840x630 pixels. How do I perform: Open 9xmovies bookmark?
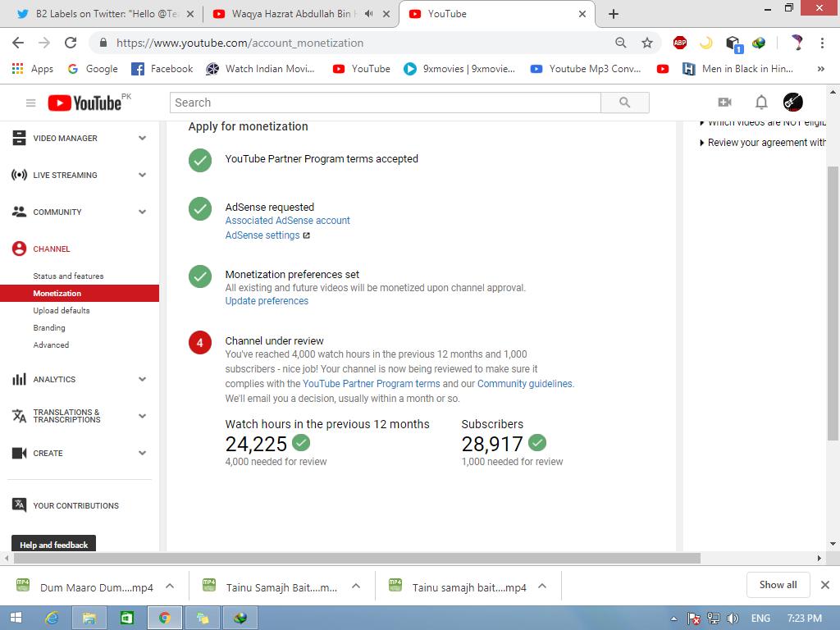click(459, 69)
